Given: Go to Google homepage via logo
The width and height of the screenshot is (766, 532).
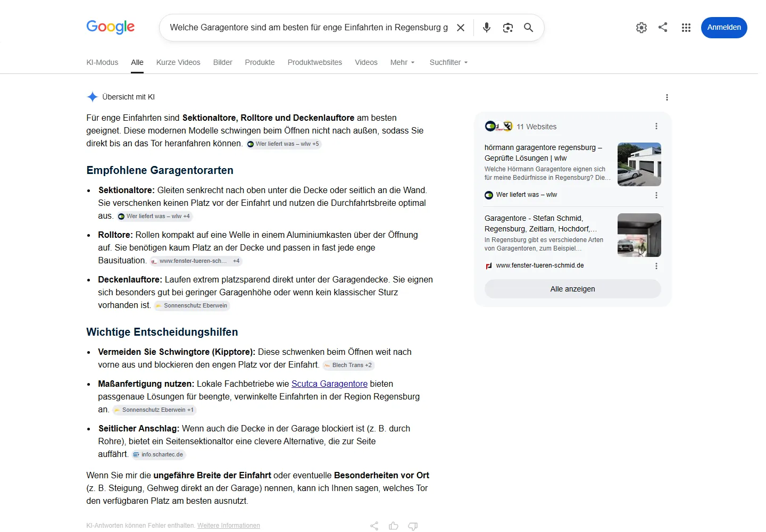Looking at the screenshot, I should tap(111, 27).
